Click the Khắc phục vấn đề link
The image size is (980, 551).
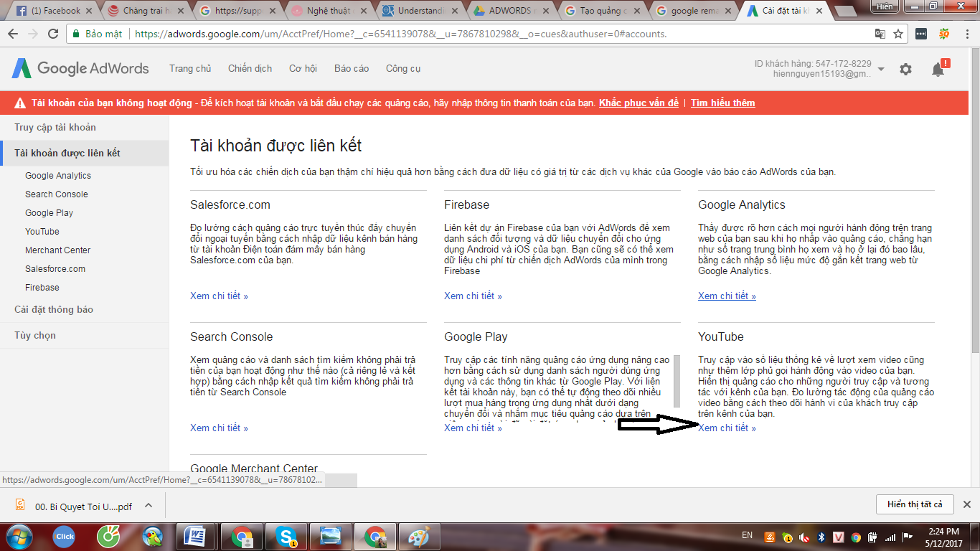point(639,103)
